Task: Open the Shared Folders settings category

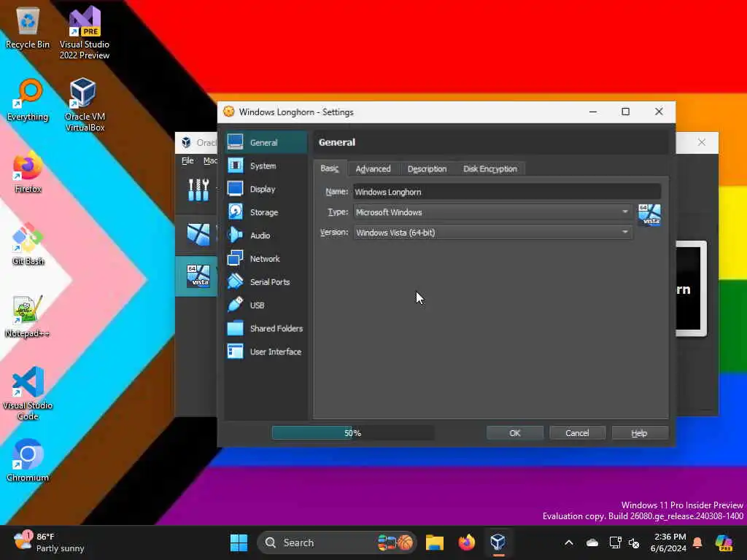Action: 266,329
